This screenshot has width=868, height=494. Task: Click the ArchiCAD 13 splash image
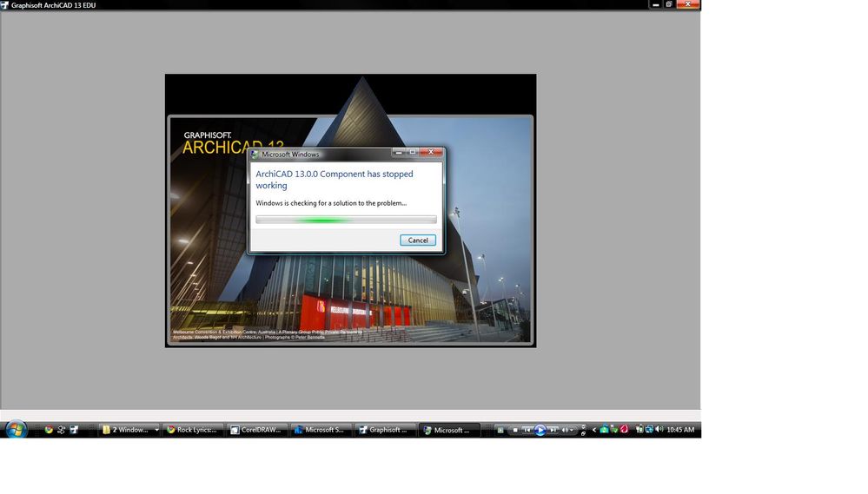pos(350,210)
